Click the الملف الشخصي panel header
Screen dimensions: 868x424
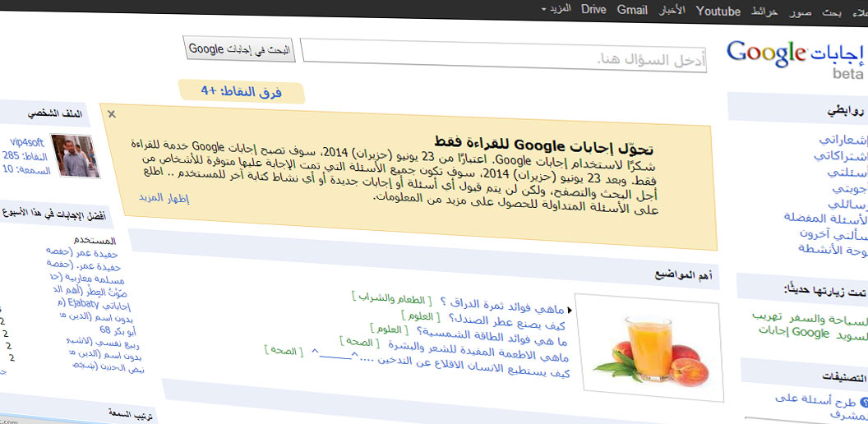tap(55, 114)
